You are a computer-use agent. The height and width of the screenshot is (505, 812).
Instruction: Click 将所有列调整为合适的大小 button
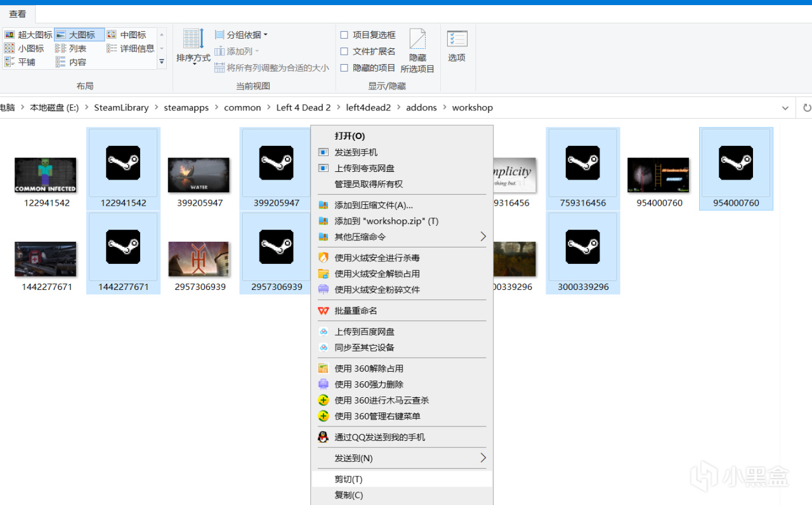click(x=272, y=68)
